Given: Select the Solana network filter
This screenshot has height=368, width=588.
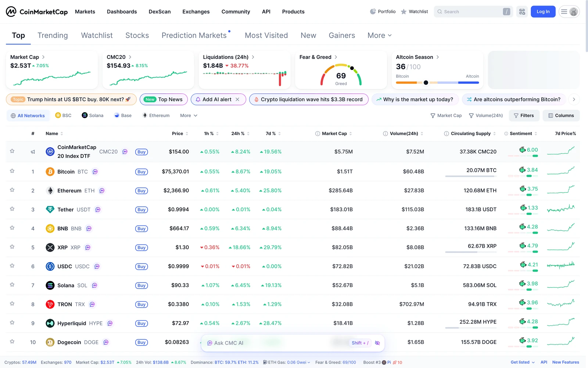Looking at the screenshot, I should point(93,116).
